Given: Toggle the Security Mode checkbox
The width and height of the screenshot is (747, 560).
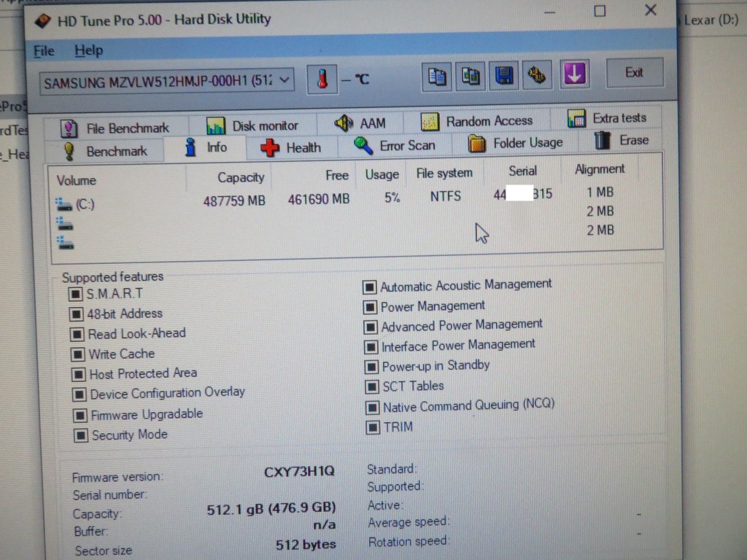Looking at the screenshot, I should click(x=80, y=435).
